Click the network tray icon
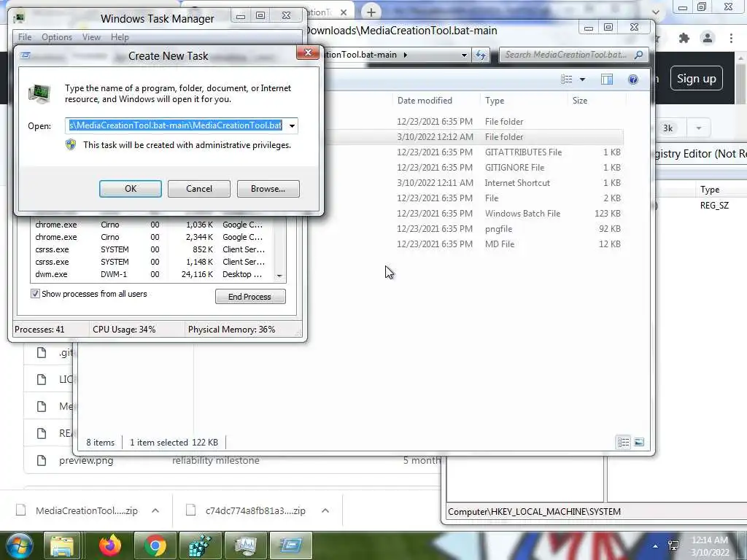This screenshot has height=560, width=747. [x=673, y=545]
